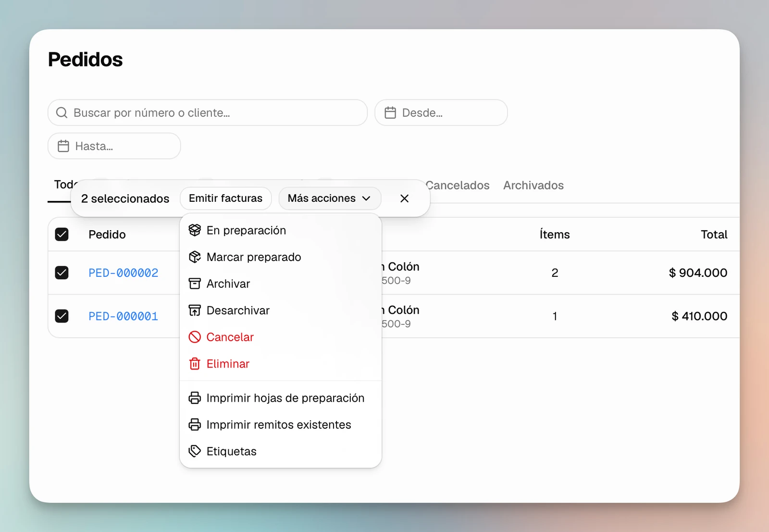This screenshot has width=769, height=532.
Task: Toggle the select-all checkbox in table header
Action: pos(62,234)
